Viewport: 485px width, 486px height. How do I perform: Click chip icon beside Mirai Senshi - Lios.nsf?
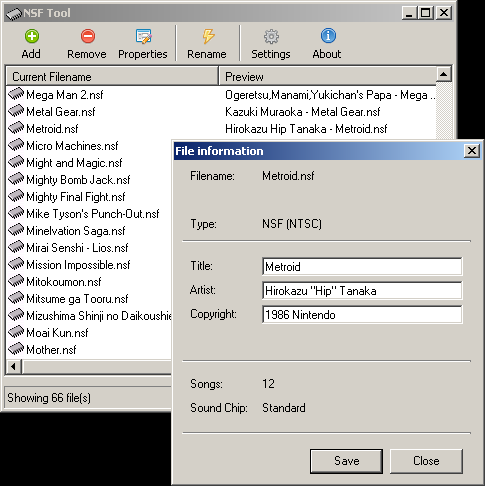point(16,247)
